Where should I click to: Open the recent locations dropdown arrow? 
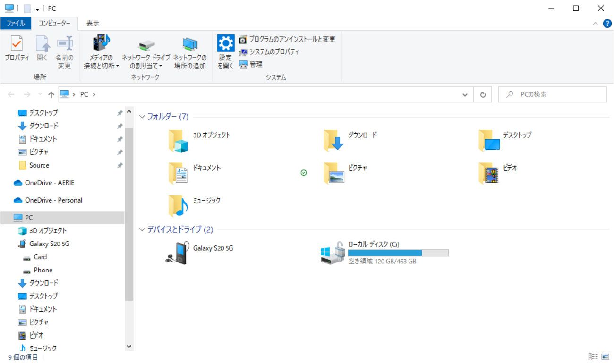coord(40,94)
